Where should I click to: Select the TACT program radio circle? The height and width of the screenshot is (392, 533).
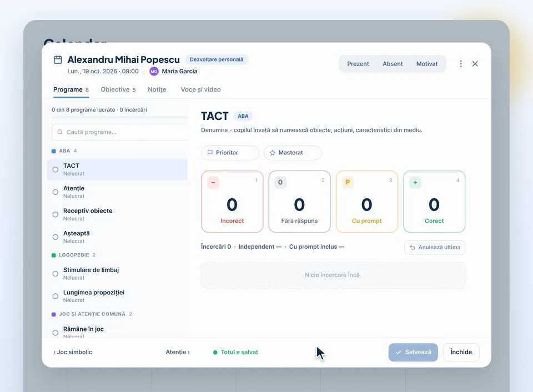(56, 170)
